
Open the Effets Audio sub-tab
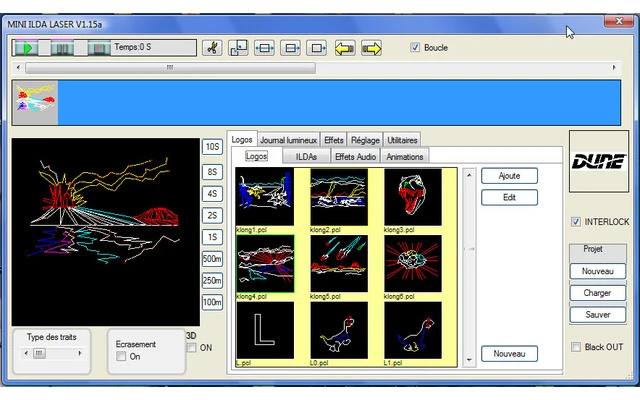point(355,157)
